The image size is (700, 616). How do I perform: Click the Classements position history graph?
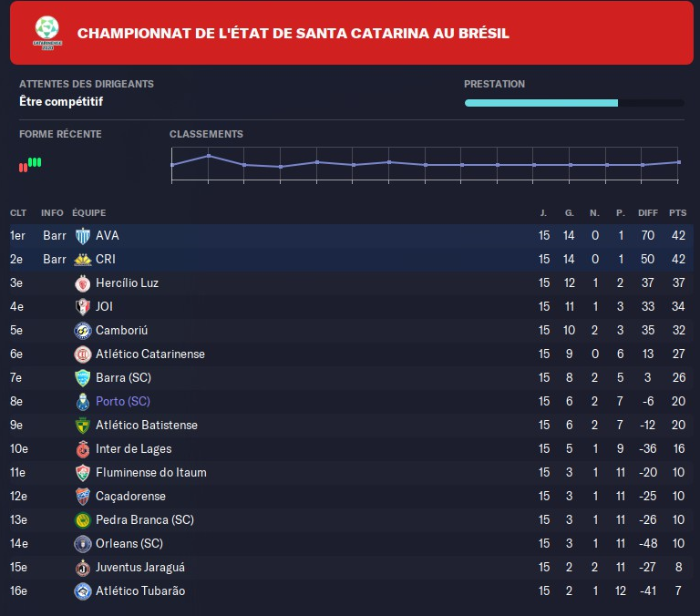(x=425, y=164)
